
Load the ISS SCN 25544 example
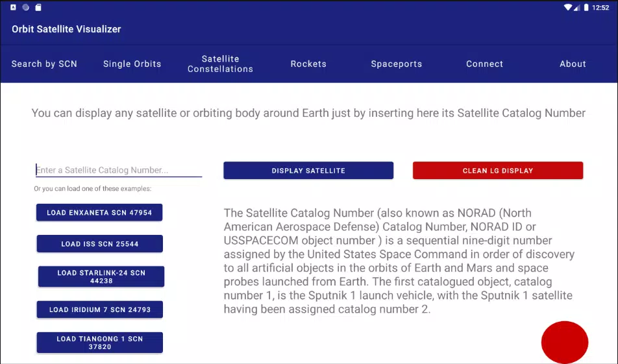pyautogui.click(x=100, y=244)
